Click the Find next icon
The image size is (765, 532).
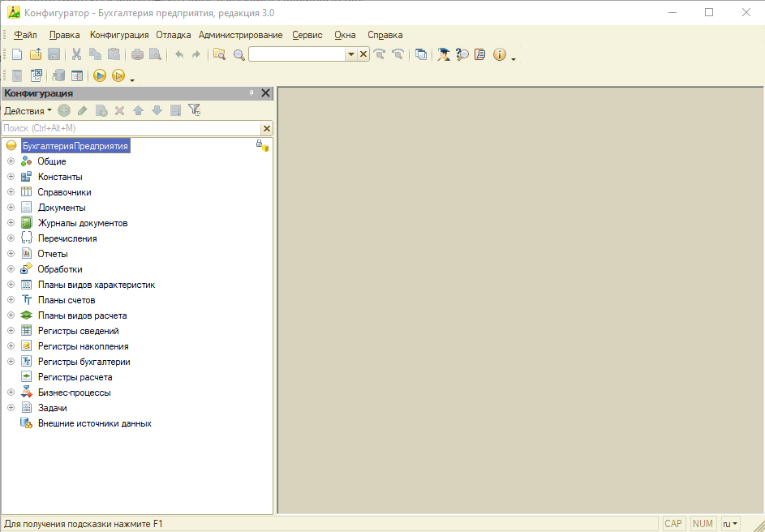(x=379, y=54)
